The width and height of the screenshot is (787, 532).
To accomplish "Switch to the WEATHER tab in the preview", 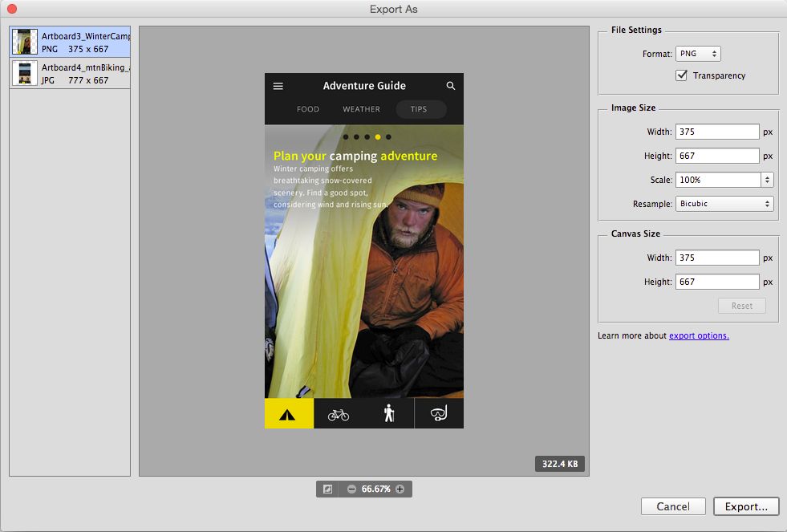I will click(361, 109).
